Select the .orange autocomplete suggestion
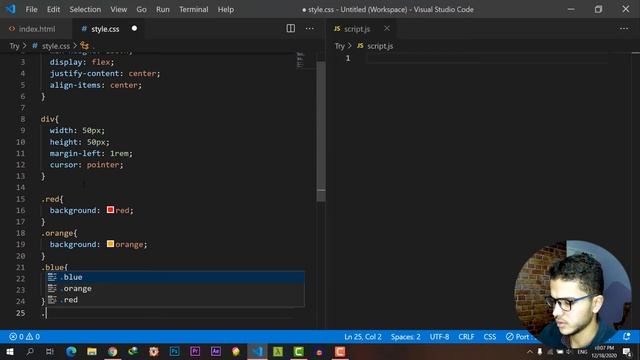This screenshot has width=640, height=360. (x=175, y=289)
